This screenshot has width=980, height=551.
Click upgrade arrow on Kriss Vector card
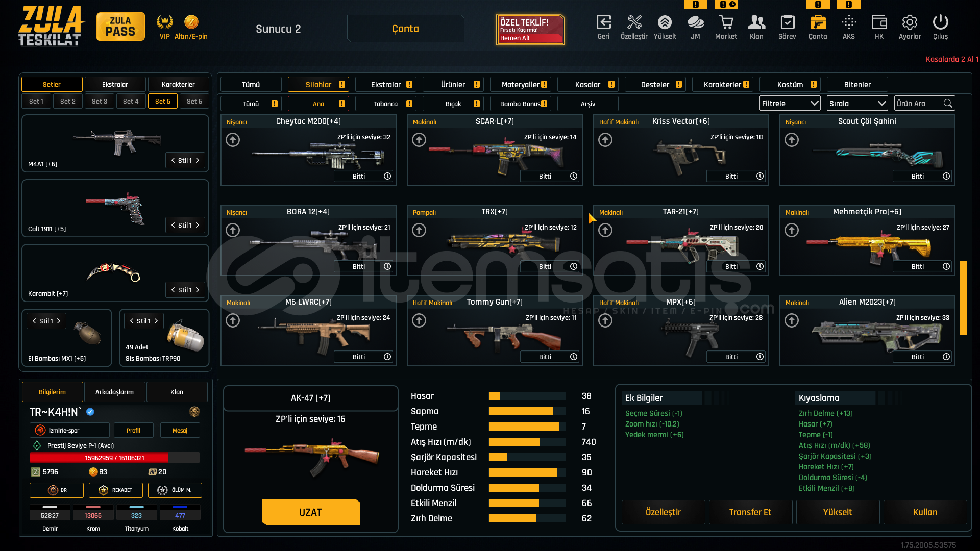(x=605, y=140)
